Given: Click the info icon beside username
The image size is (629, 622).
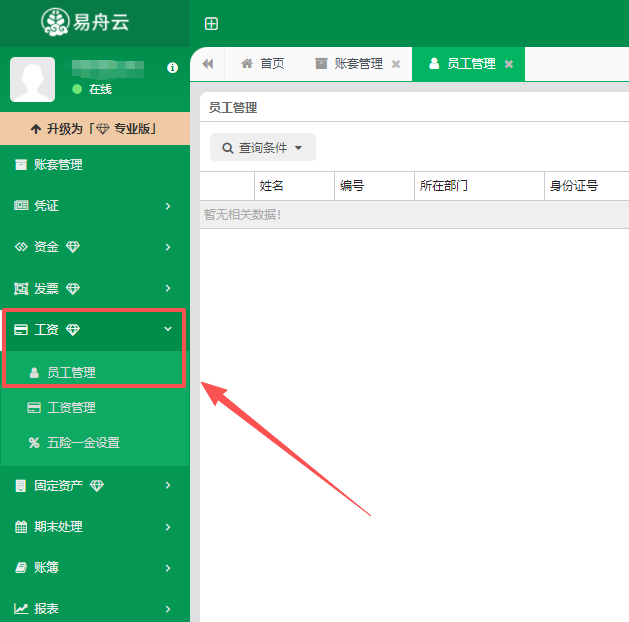Looking at the screenshot, I should point(172,68).
